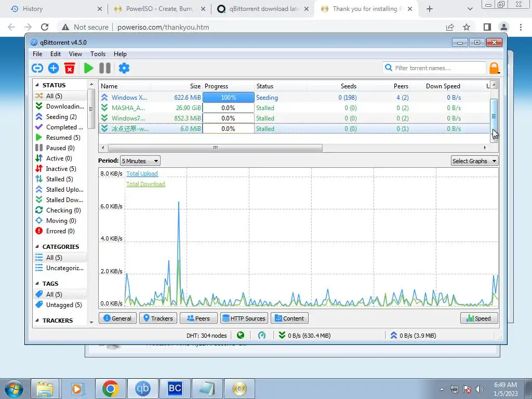
Task: Select the Uncategorized category filter
Action: pyautogui.click(x=60, y=268)
